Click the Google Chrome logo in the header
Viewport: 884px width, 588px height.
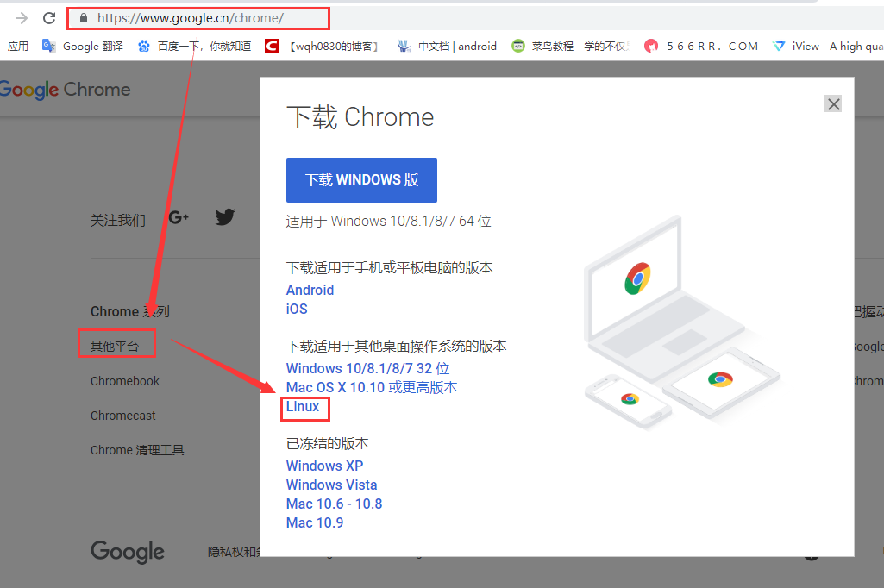tap(65, 89)
